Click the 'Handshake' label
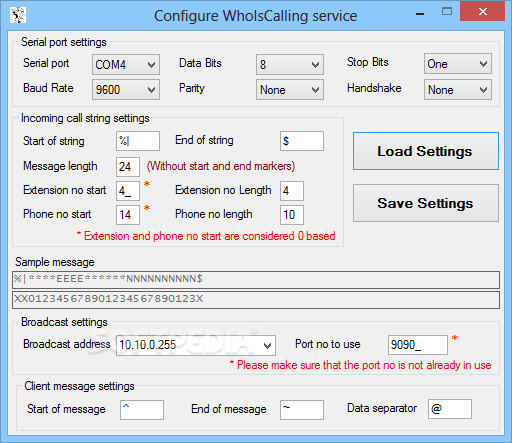The width and height of the screenshot is (512, 443). [x=374, y=88]
